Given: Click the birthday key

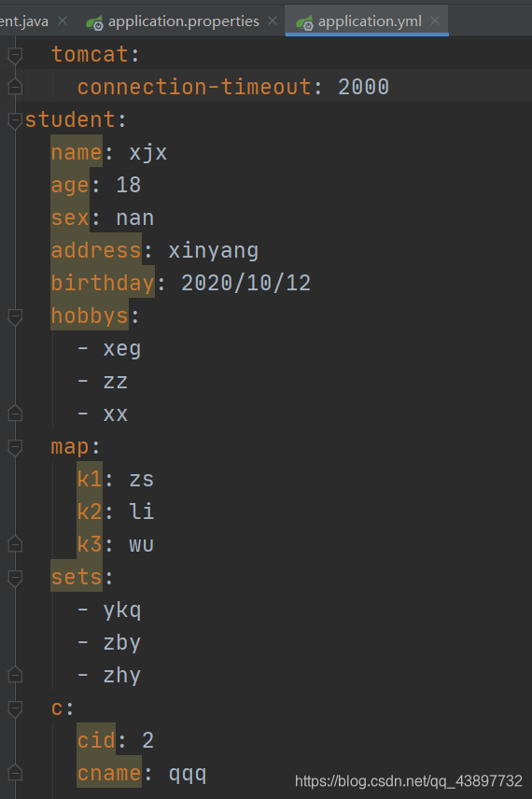Looking at the screenshot, I should (103, 283).
